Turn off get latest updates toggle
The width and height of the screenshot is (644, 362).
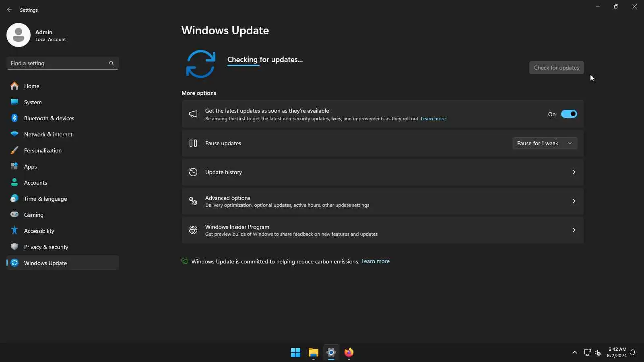pyautogui.click(x=569, y=114)
